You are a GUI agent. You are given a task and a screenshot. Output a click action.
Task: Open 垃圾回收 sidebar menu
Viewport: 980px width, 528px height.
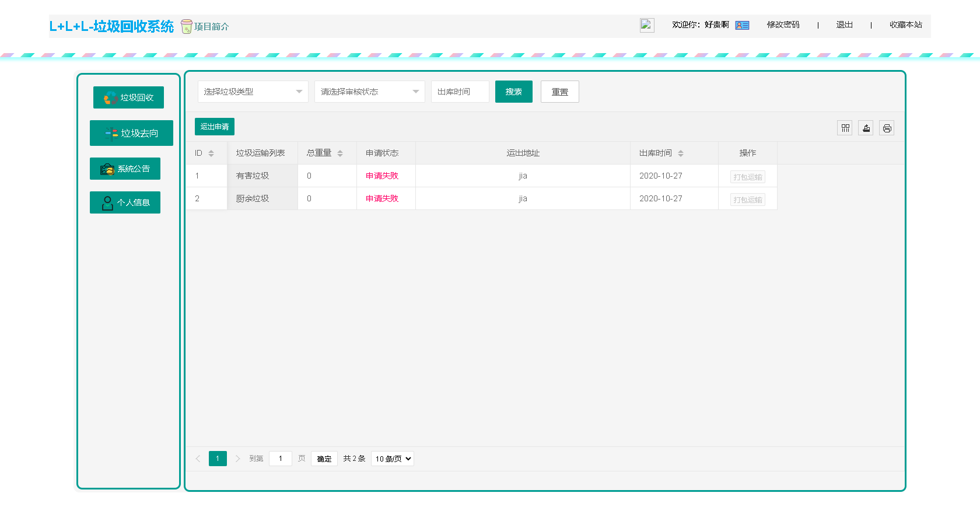[128, 97]
